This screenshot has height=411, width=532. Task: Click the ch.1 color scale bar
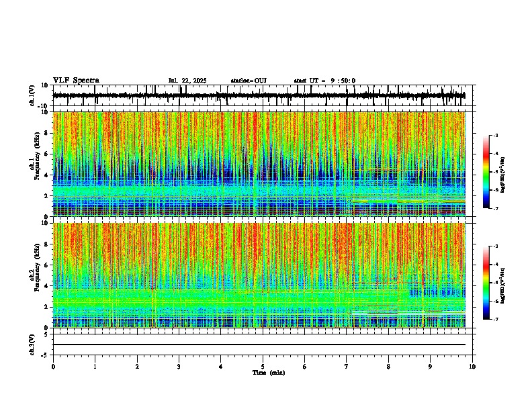(x=486, y=172)
